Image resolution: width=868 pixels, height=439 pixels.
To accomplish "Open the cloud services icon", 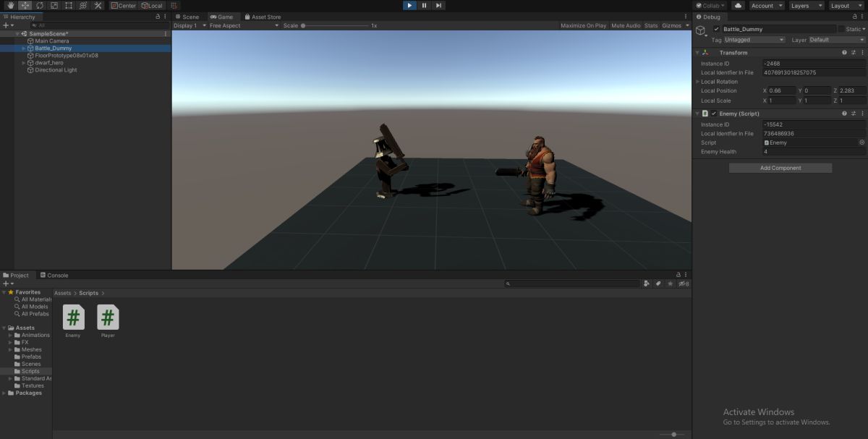I will point(738,5).
